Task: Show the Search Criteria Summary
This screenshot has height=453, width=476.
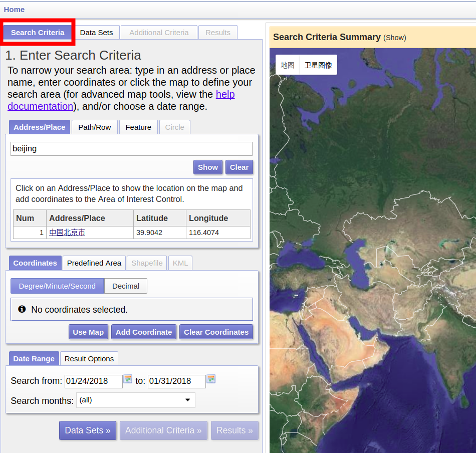Action: 394,38
